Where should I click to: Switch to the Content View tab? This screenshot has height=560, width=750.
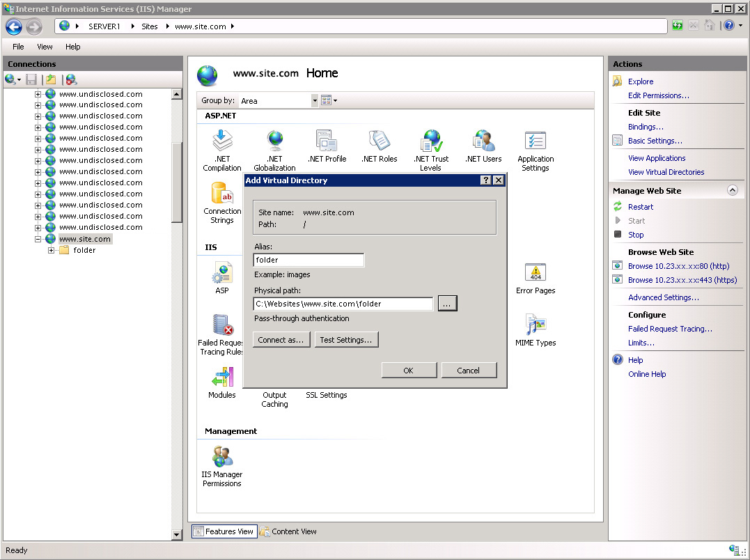point(288,531)
